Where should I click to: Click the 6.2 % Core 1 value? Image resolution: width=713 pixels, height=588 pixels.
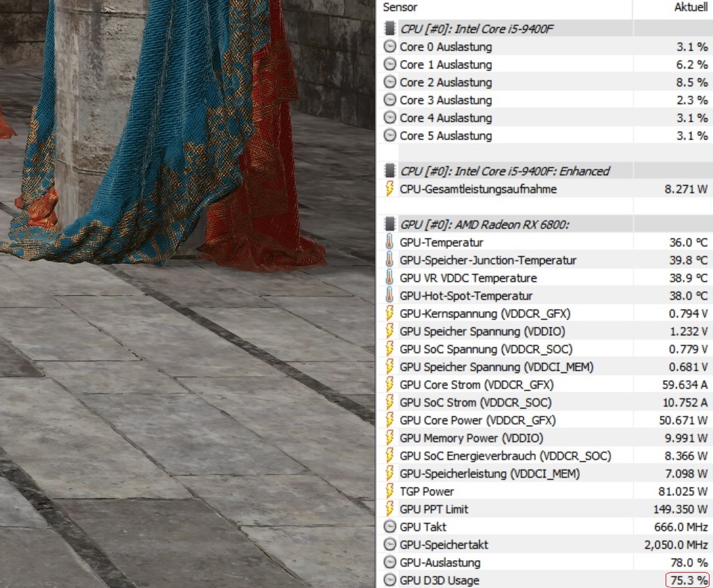point(692,65)
